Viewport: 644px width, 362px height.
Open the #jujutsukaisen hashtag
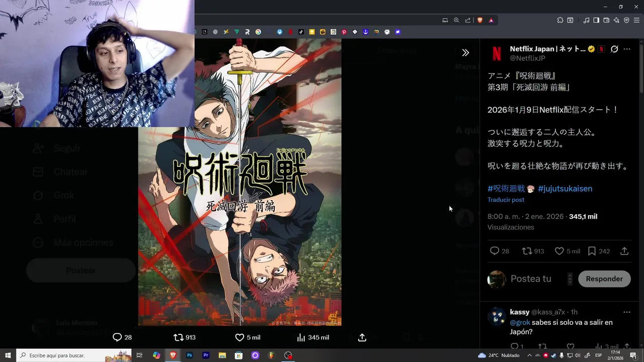pyautogui.click(x=565, y=189)
